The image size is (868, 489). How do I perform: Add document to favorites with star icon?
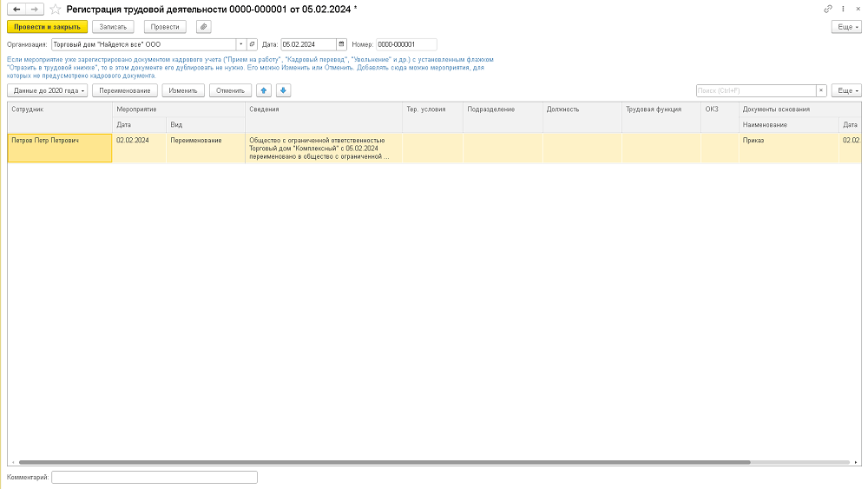[56, 9]
